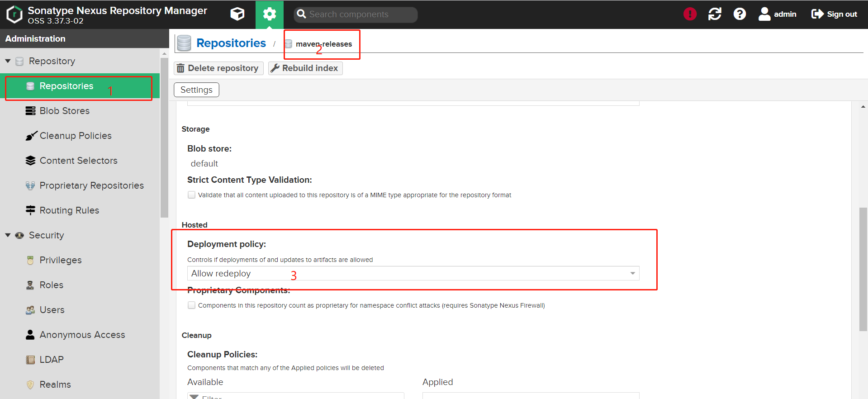Open Content Selectors in the sidebar
This screenshot has height=399, width=868.
click(x=80, y=161)
